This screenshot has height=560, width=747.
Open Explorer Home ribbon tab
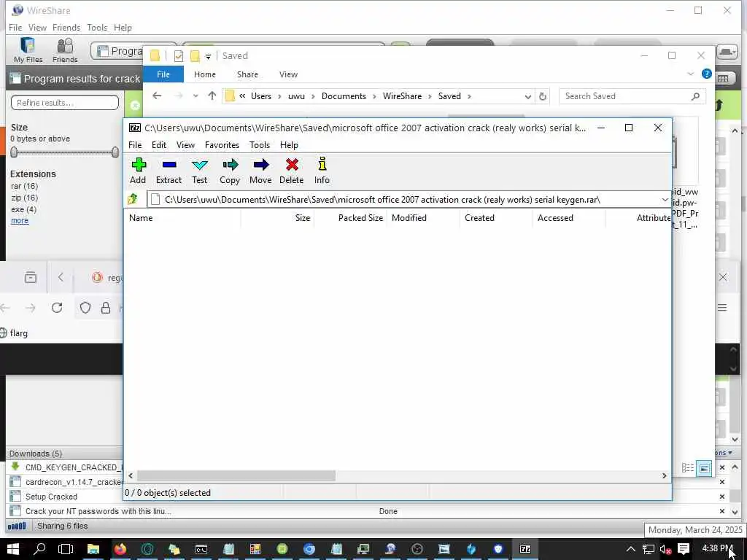[x=205, y=74]
